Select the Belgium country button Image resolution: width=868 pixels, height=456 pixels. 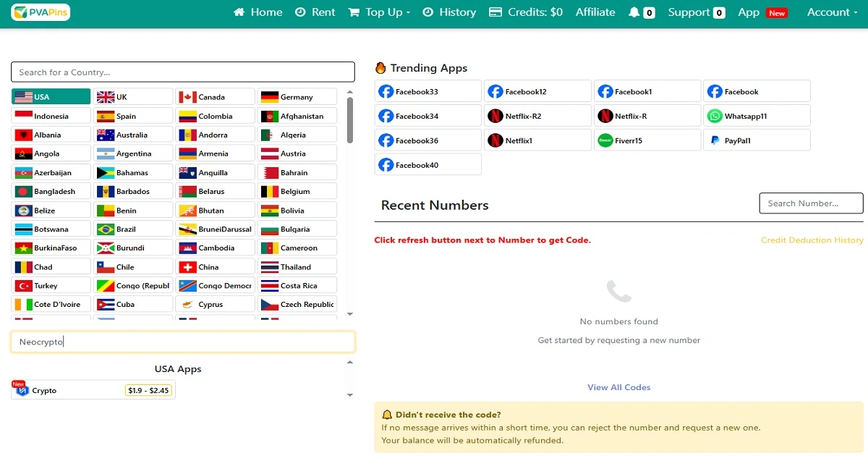point(297,191)
